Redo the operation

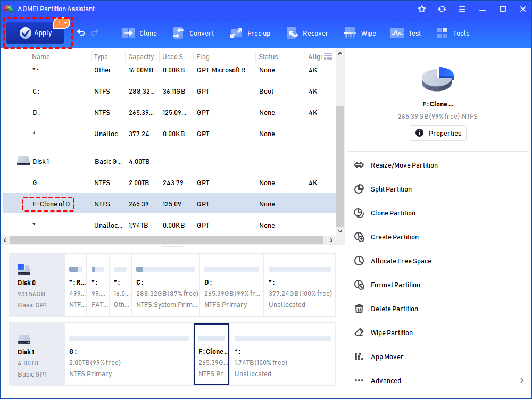95,32
